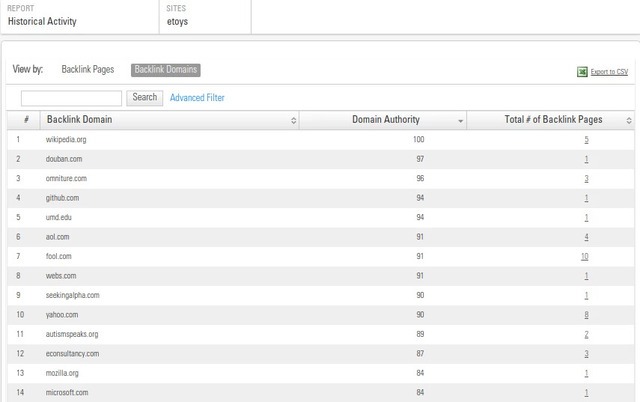Click authority value 96 for omniture.com
640x402 pixels.
tap(420, 178)
